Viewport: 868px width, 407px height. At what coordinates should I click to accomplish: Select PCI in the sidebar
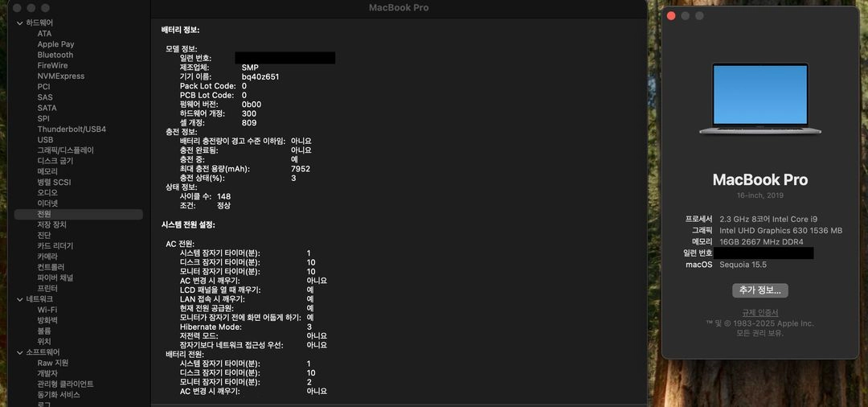click(x=43, y=86)
